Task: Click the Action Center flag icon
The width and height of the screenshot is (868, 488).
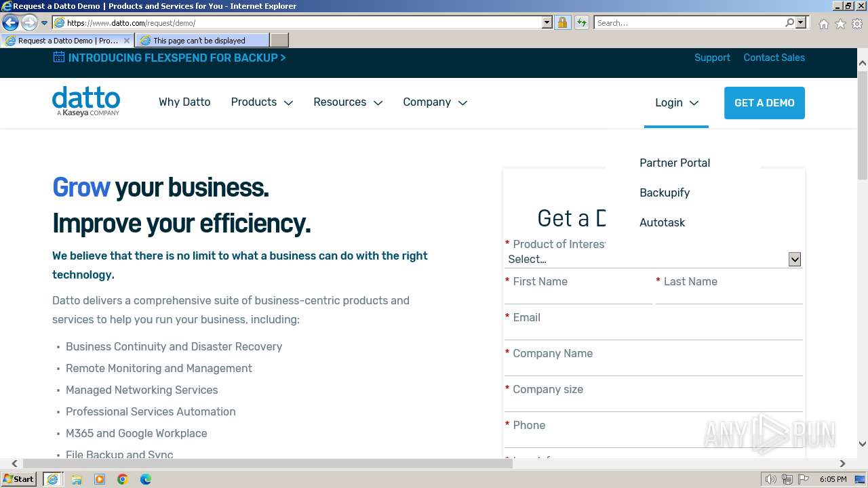Action: click(804, 479)
